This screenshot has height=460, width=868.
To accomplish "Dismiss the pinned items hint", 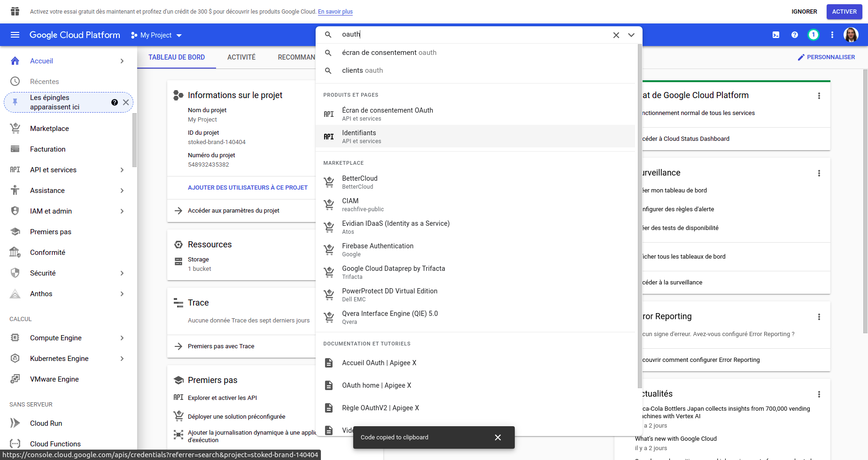I will click(x=126, y=102).
